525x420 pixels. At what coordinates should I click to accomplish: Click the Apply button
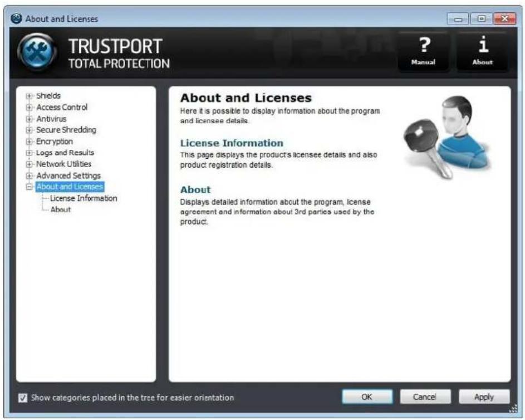(484, 397)
